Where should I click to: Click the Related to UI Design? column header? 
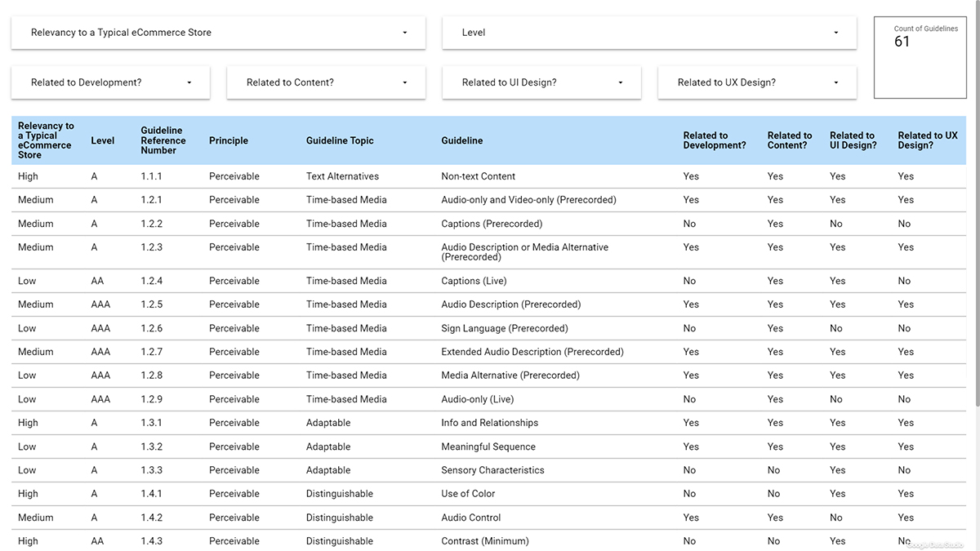click(853, 140)
